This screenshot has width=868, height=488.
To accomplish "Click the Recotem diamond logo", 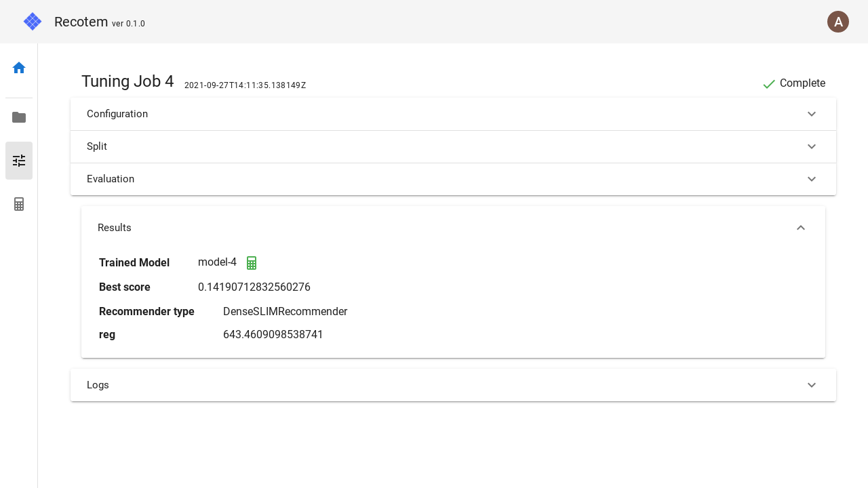I will pyautogui.click(x=33, y=22).
